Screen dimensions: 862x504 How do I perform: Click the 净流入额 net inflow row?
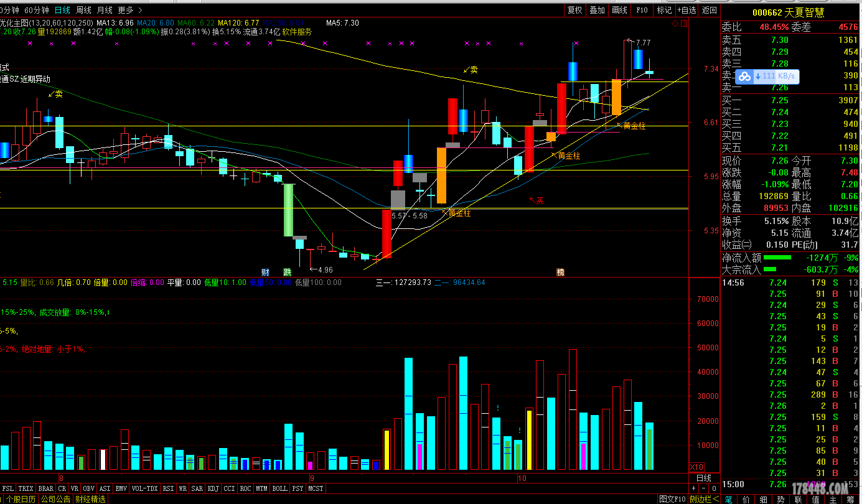click(x=790, y=258)
